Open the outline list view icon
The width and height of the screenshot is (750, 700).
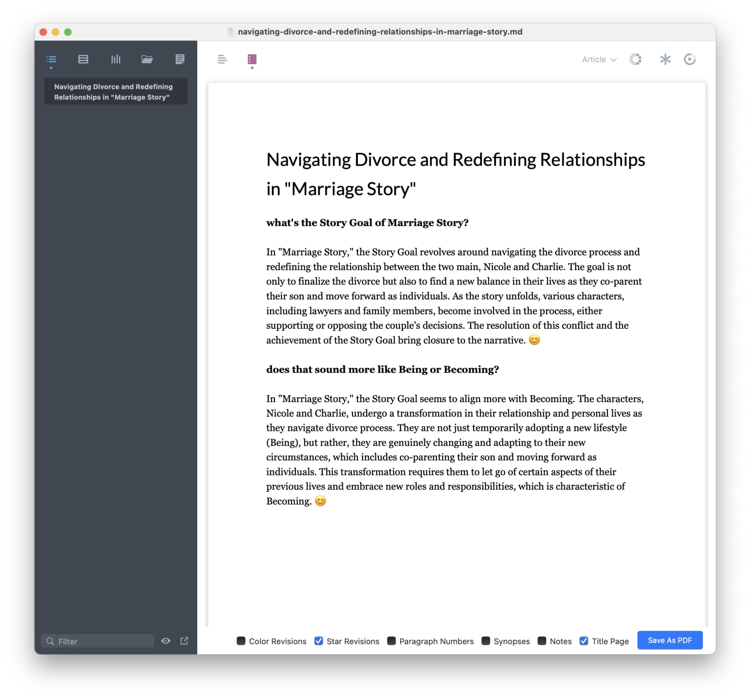51,60
